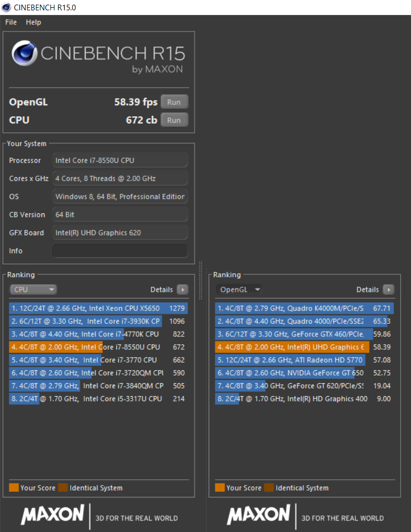Open the File menu
Screen dimensions: 411x532
[x=11, y=22]
